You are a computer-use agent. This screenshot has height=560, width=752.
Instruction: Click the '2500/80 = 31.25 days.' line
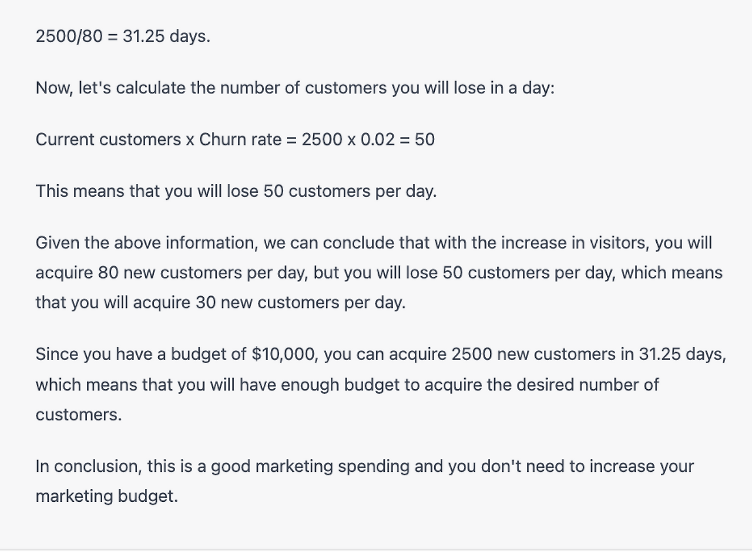coord(123,36)
